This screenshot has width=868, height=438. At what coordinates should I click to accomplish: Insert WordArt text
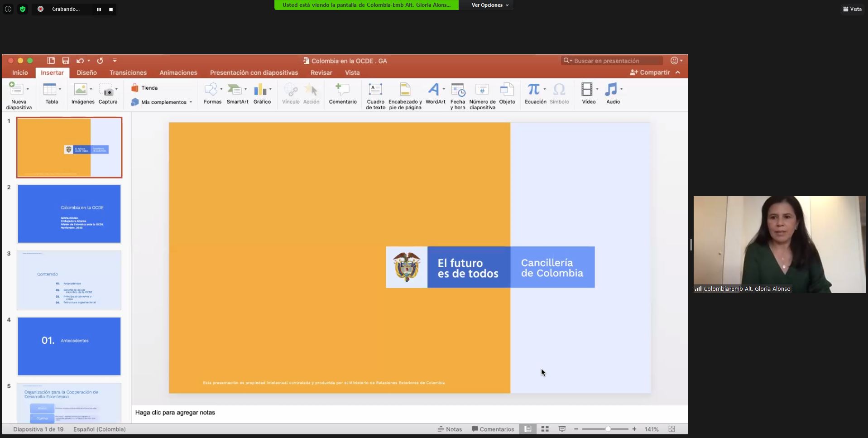(x=433, y=90)
